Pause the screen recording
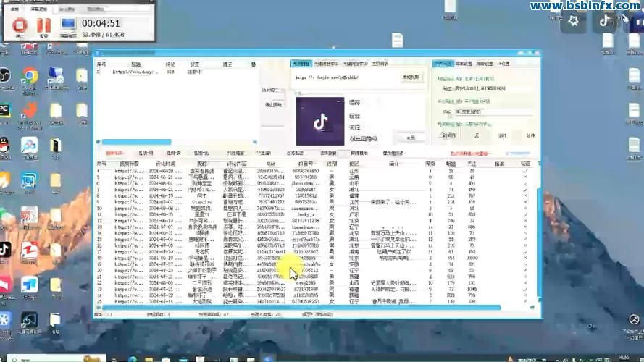The image size is (644, 362). pos(43,25)
